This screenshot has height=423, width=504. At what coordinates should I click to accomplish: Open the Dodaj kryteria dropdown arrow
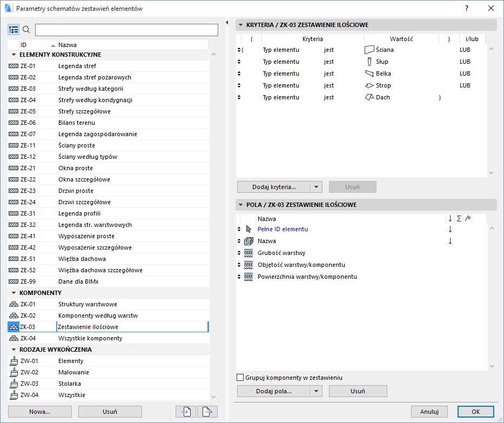pyautogui.click(x=317, y=187)
